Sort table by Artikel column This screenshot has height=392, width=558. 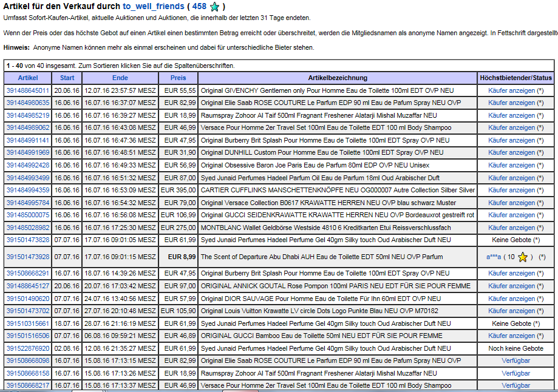(28, 78)
